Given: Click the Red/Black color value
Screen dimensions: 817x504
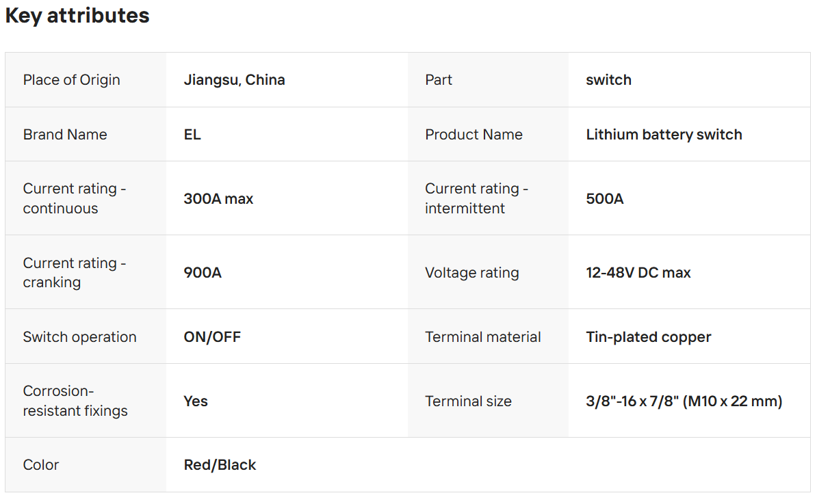Looking at the screenshot, I should tap(220, 465).
